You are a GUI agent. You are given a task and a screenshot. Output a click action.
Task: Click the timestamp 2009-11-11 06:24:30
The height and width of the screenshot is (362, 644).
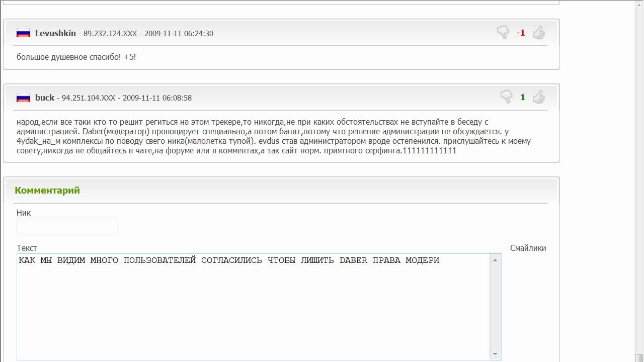(x=179, y=34)
